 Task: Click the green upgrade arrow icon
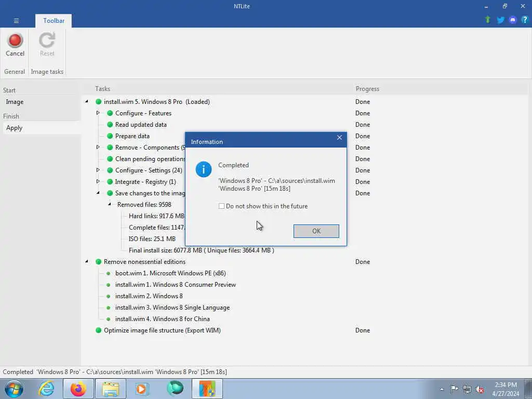pos(488,20)
